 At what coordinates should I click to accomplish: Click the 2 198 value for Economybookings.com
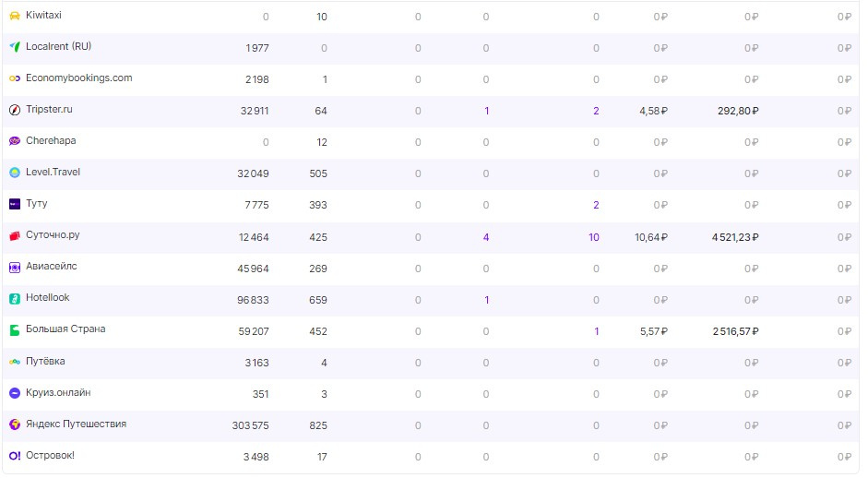[256, 79]
